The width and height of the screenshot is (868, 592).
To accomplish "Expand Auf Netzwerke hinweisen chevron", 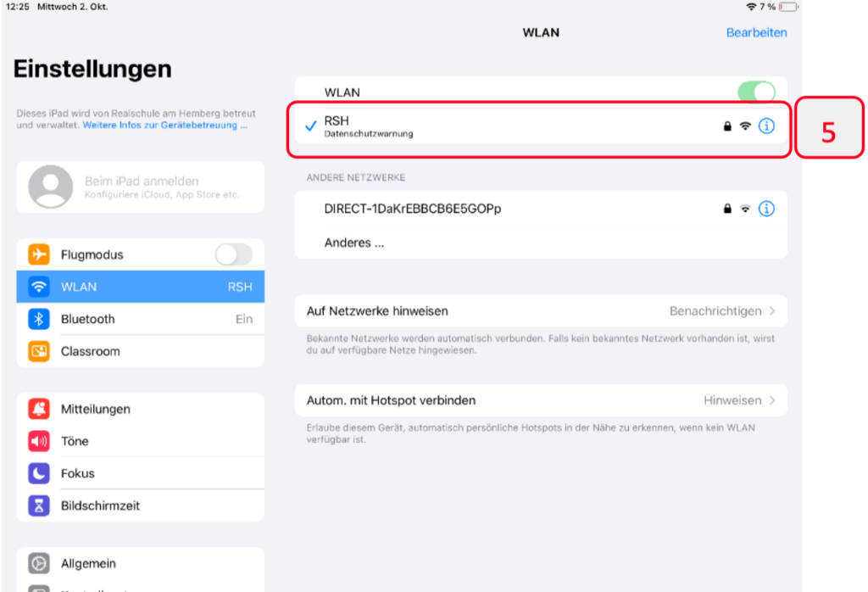I will point(771,311).
